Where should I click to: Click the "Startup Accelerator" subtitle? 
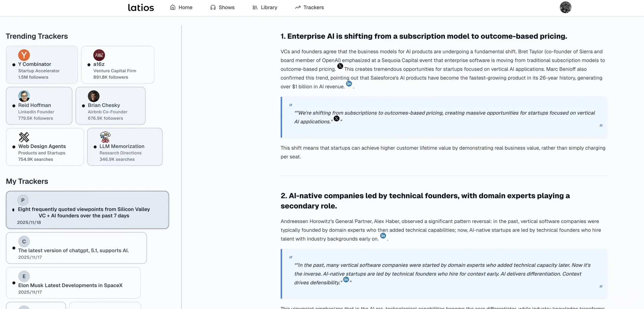[39, 71]
